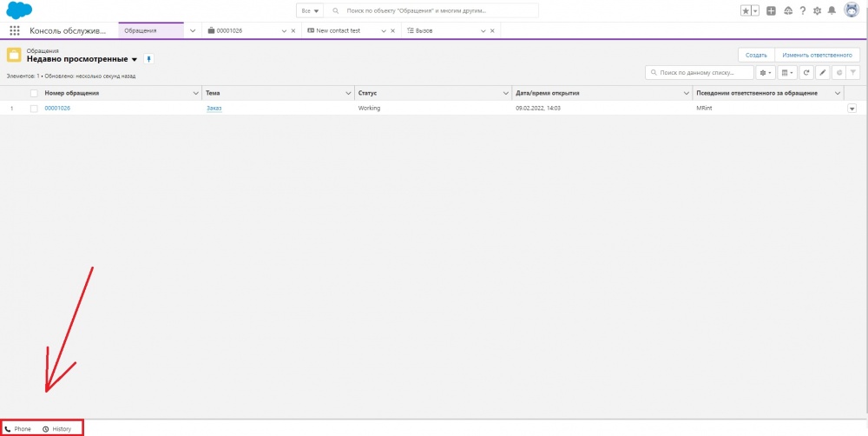The width and height of the screenshot is (868, 436).
Task: Click the yellow Обращения case object icon
Action: click(x=15, y=56)
